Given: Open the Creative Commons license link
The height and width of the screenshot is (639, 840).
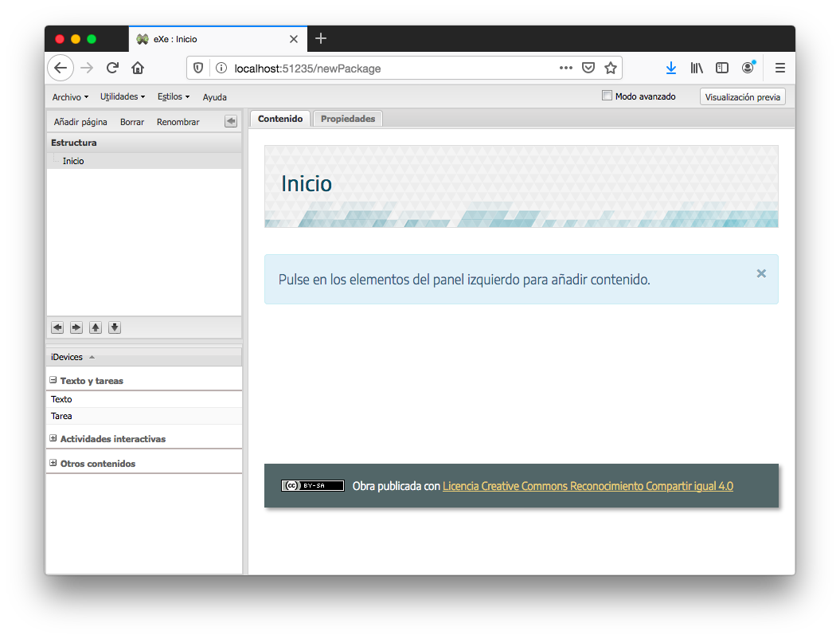Looking at the screenshot, I should 588,486.
